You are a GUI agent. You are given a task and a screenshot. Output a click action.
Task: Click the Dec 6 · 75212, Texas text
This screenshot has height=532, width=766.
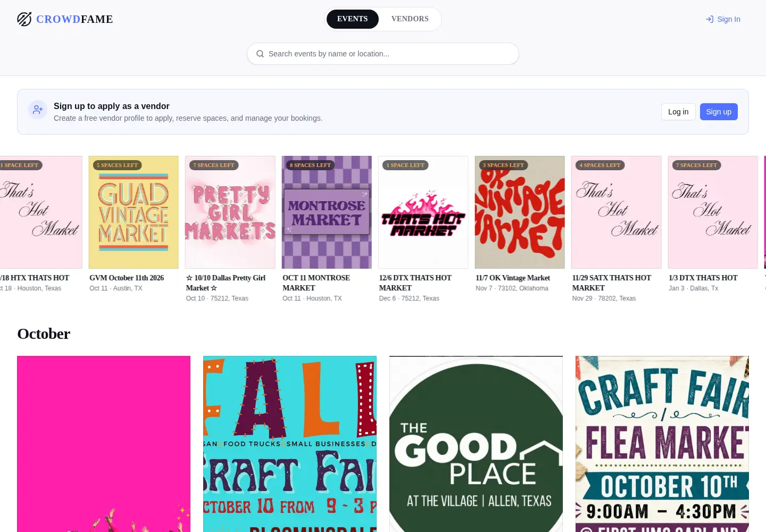coord(409,298)
